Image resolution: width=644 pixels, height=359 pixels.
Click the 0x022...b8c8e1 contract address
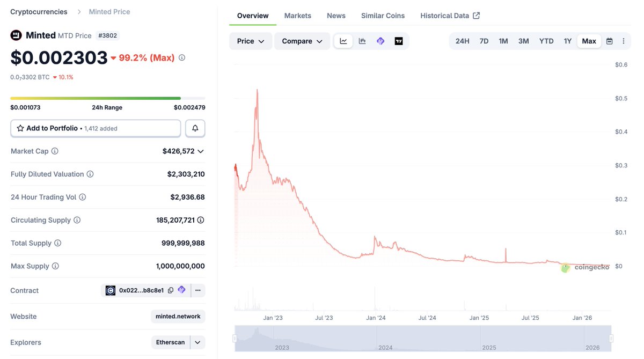pyautogui.click(x=142, y=290)
